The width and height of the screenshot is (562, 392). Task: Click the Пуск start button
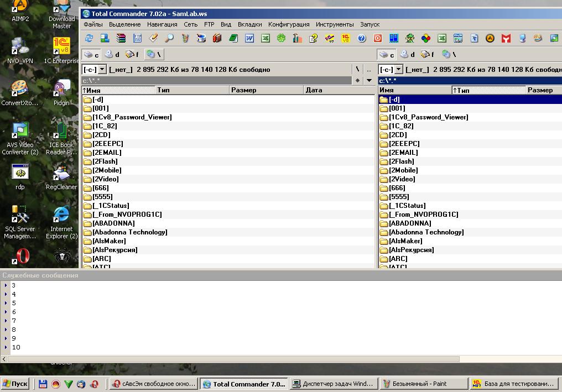tap(15, 384)
